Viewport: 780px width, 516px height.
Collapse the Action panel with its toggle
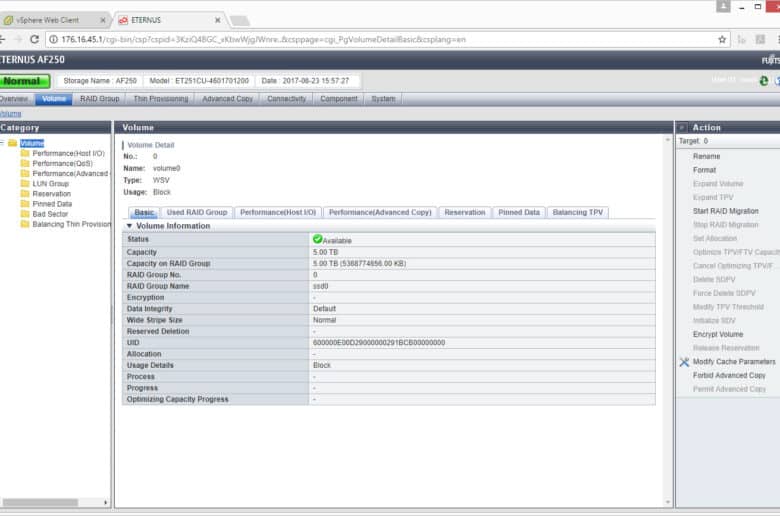tap(682, 128)
